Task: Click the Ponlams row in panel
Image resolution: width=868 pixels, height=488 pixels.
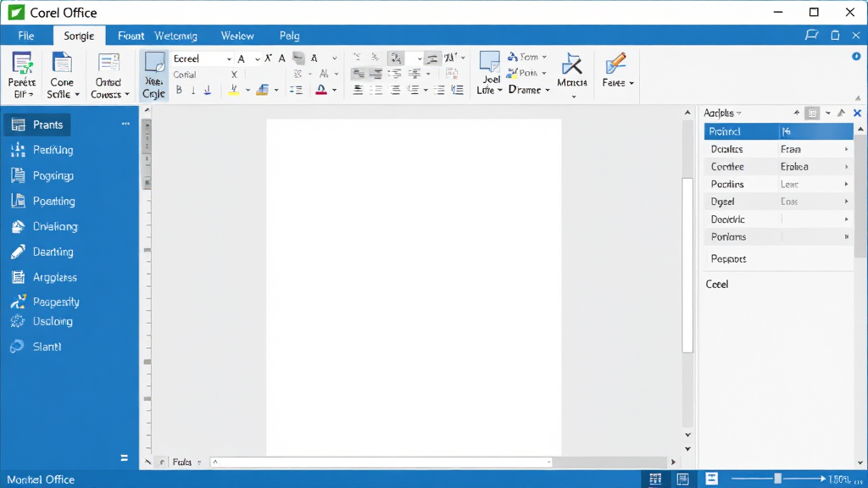Action: coord(778,237)
